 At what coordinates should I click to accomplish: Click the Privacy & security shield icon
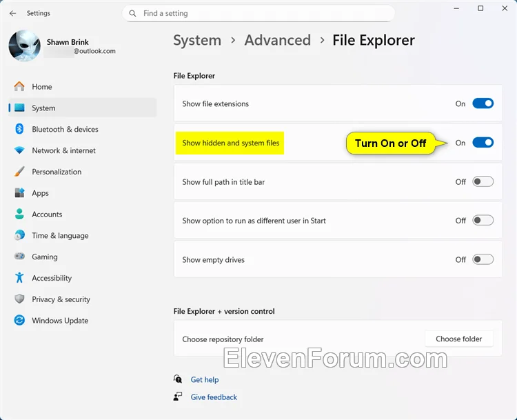(x=19, y=299)
